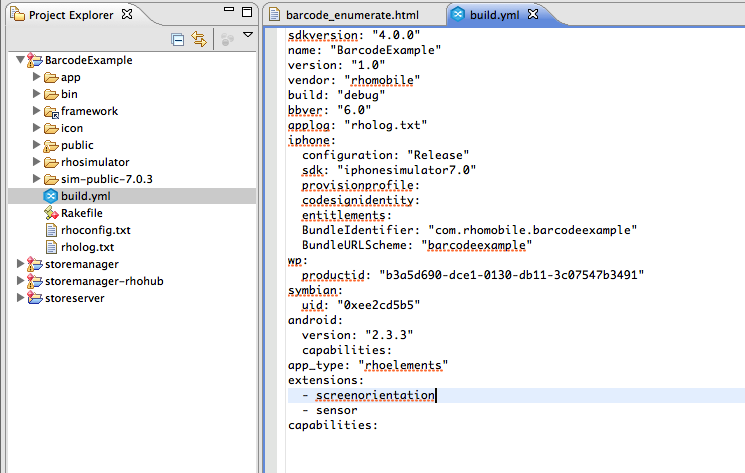Expand the storemanager project
This screenshot has height=473, width=745.
coord(20,263)
